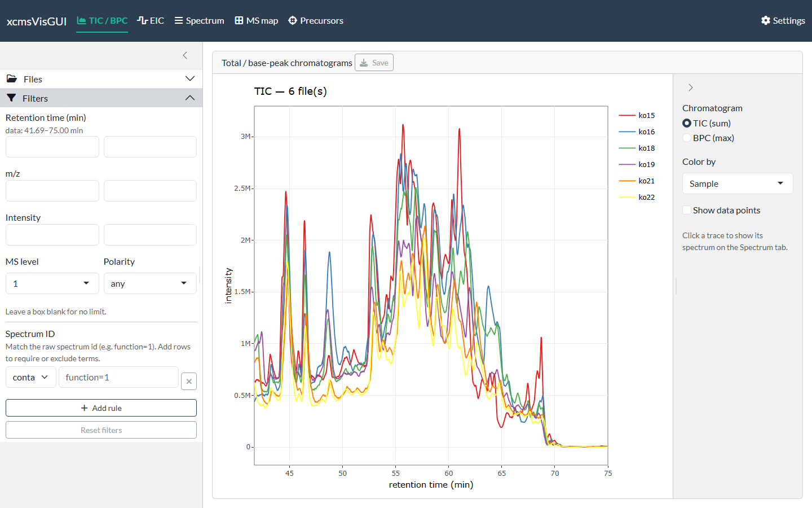Screen dimensions: 812x508
Task: Focus the m/z maximum field
Action: [x=150, y=191]
